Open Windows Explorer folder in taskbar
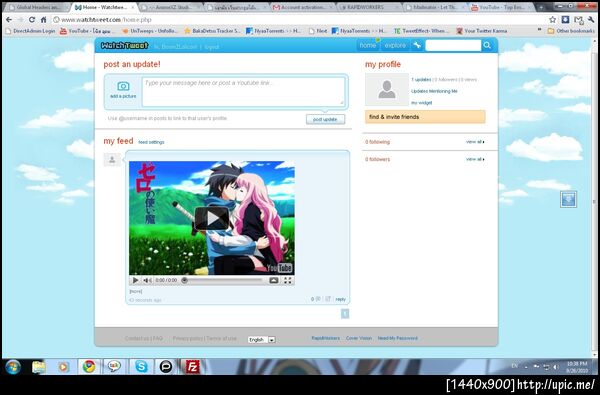Image resolution: width=600 pixels, height=395 pixels. pyautogui.click(x=39, y=367)
